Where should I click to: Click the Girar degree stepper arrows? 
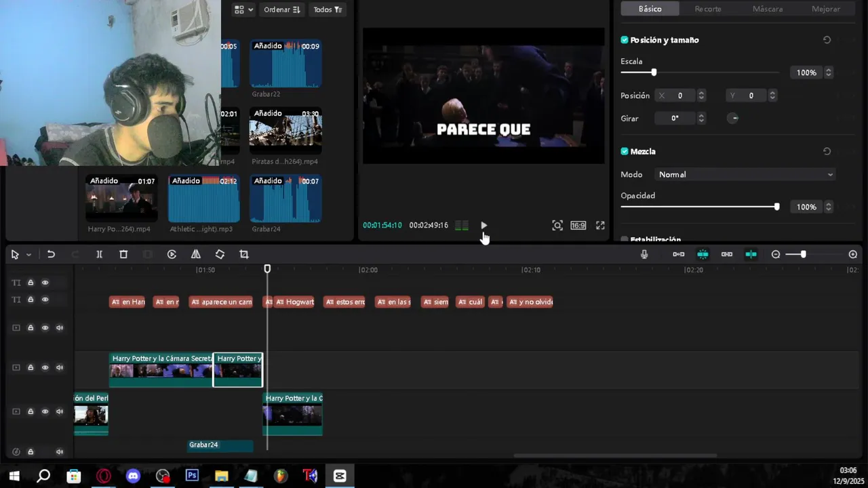click(701, 118)
